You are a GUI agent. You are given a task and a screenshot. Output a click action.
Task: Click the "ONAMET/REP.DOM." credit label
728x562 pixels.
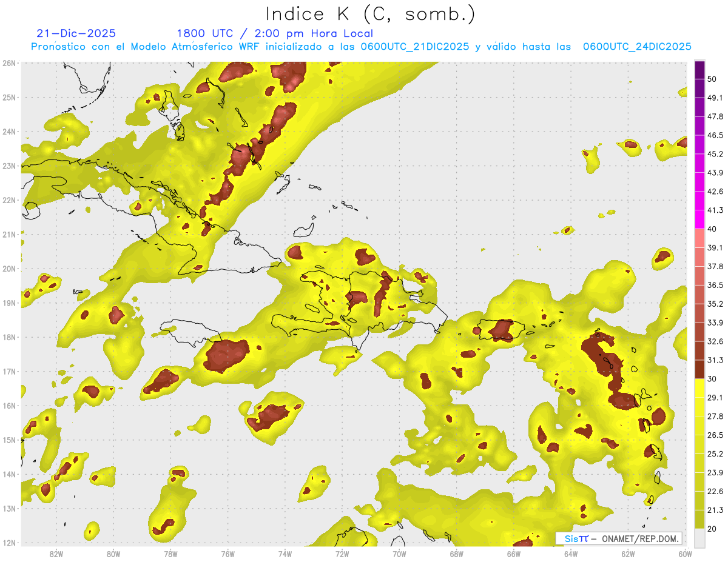tap(639, 538)
